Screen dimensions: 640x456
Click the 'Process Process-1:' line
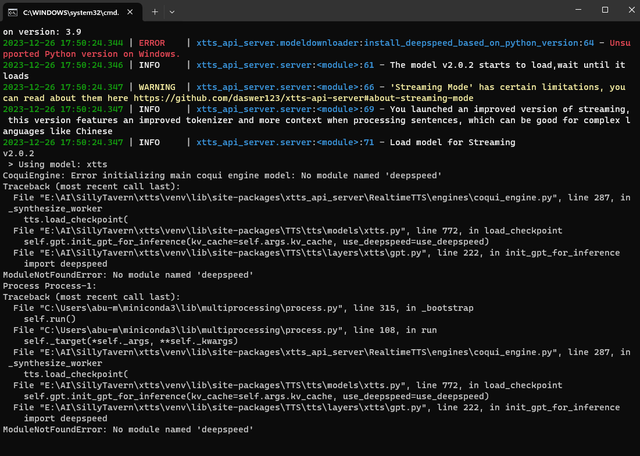[50, 286]
